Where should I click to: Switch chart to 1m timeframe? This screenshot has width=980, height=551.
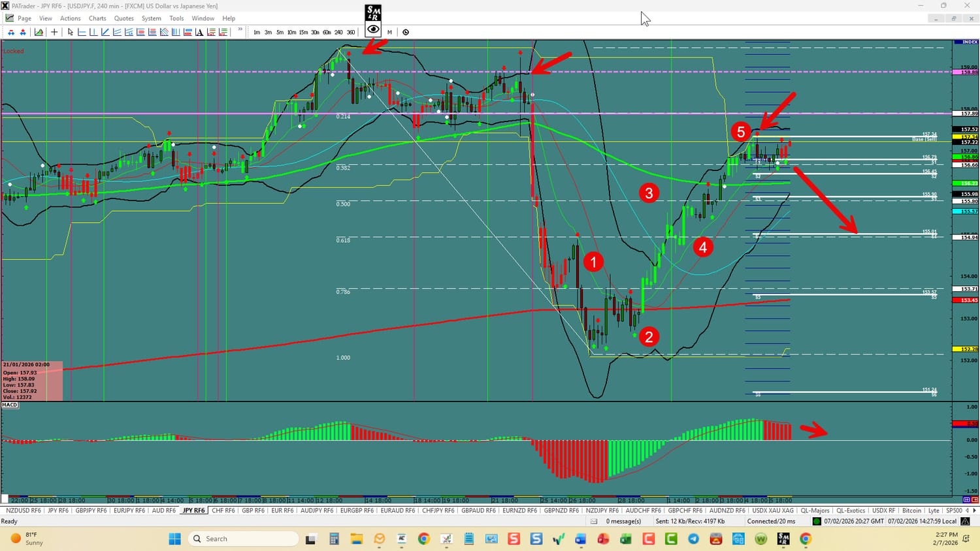pyautogui.click(x=257, y=32)
